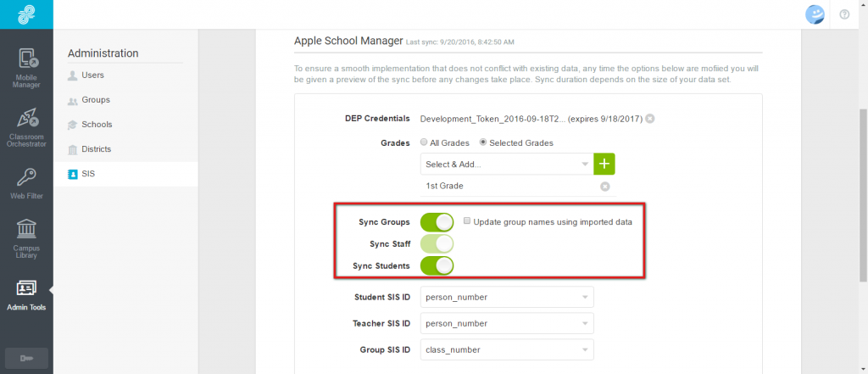Select SIS in Administration menu

125,174
